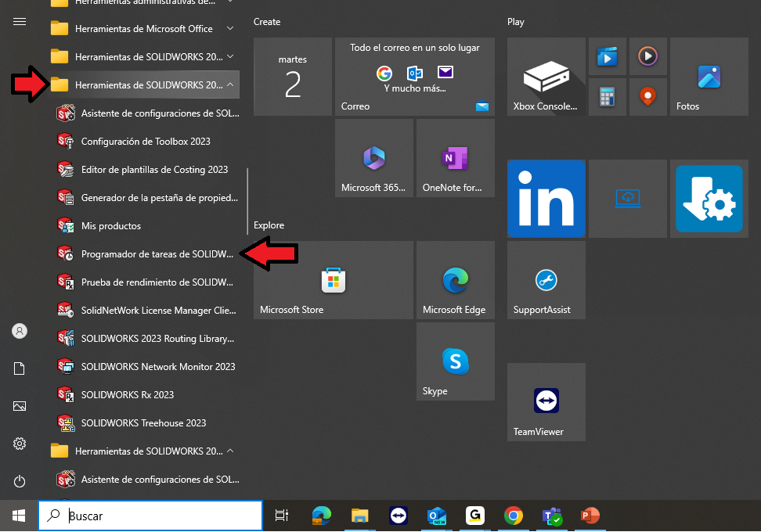Viewport: 761px width, 532px height.
Task: Open the Microsoft 365 tile
Action: [373, 158]
